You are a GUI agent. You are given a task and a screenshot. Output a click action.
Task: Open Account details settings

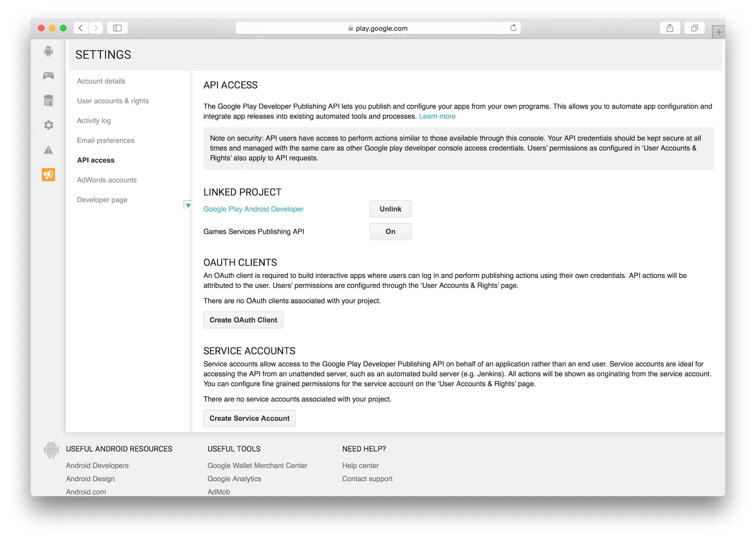coord(101,81)
